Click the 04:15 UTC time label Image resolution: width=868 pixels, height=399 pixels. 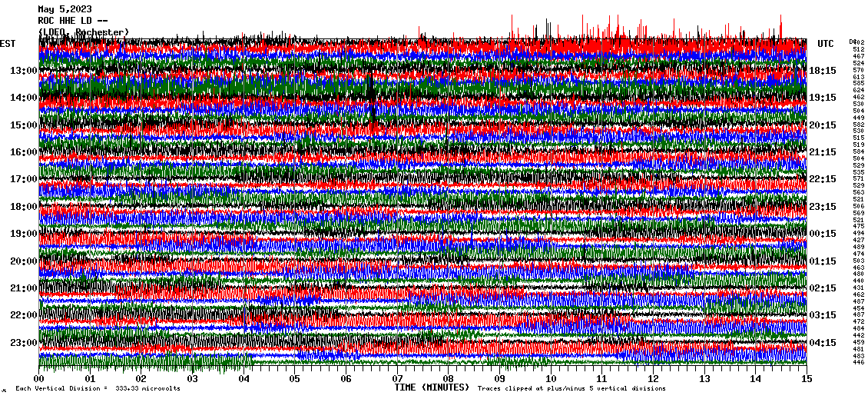(x=823, y=342)
